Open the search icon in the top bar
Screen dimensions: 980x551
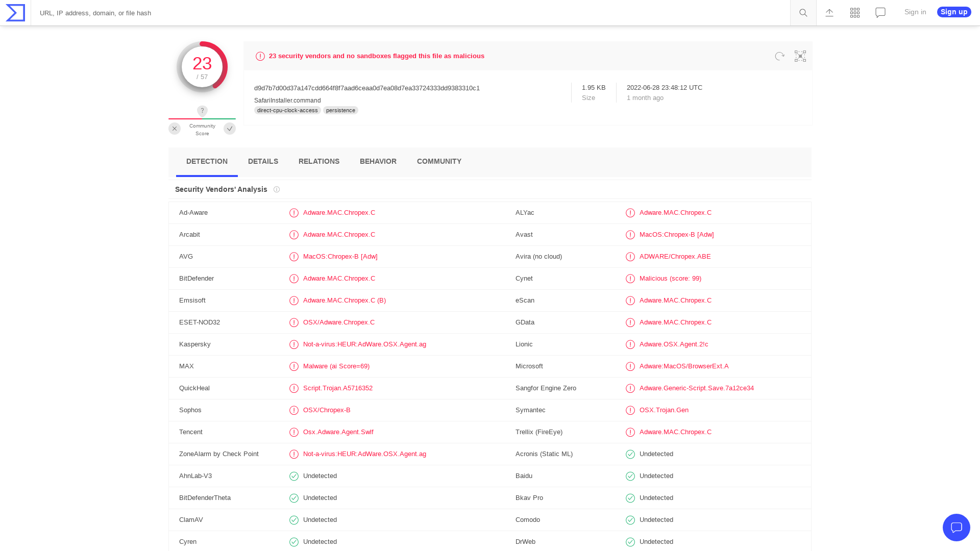point(803,13)
